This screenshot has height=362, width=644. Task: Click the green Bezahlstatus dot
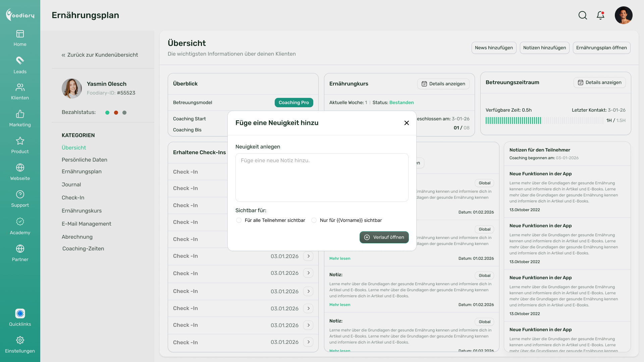click(x=107, y=113)
